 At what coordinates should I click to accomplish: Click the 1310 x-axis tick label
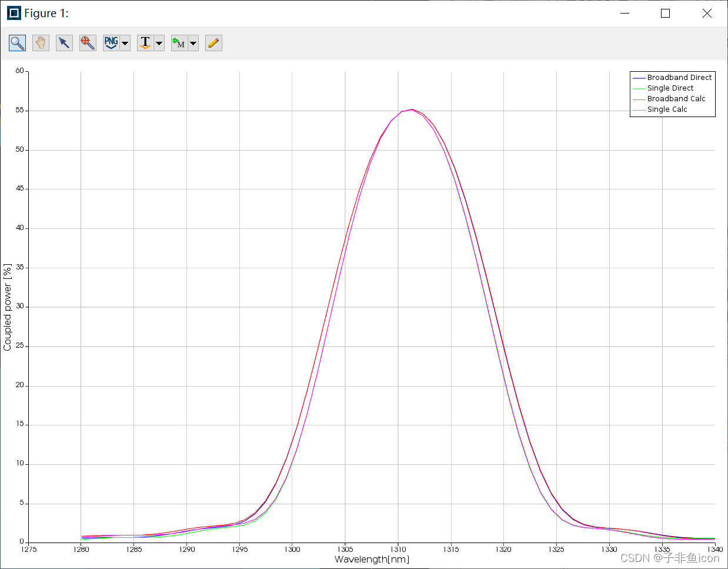(398, 550)
